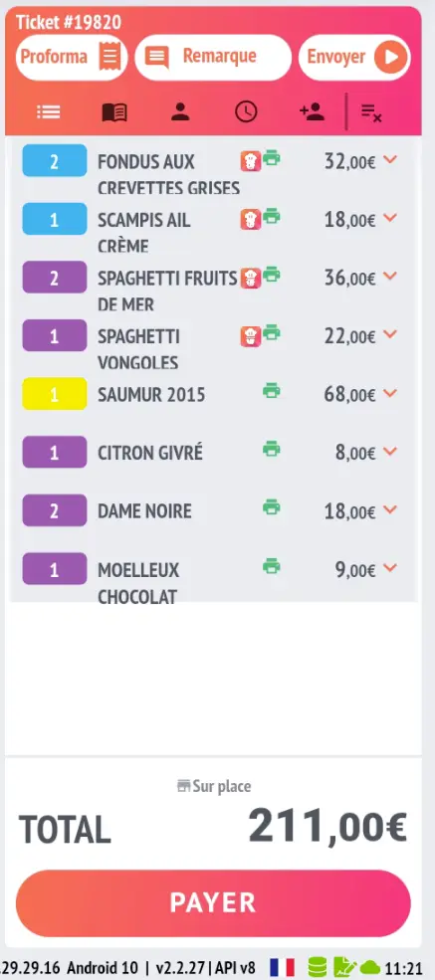The image size is (435, 980).
Task: Send the order with Envoyer
Action: tap(354, 58)
